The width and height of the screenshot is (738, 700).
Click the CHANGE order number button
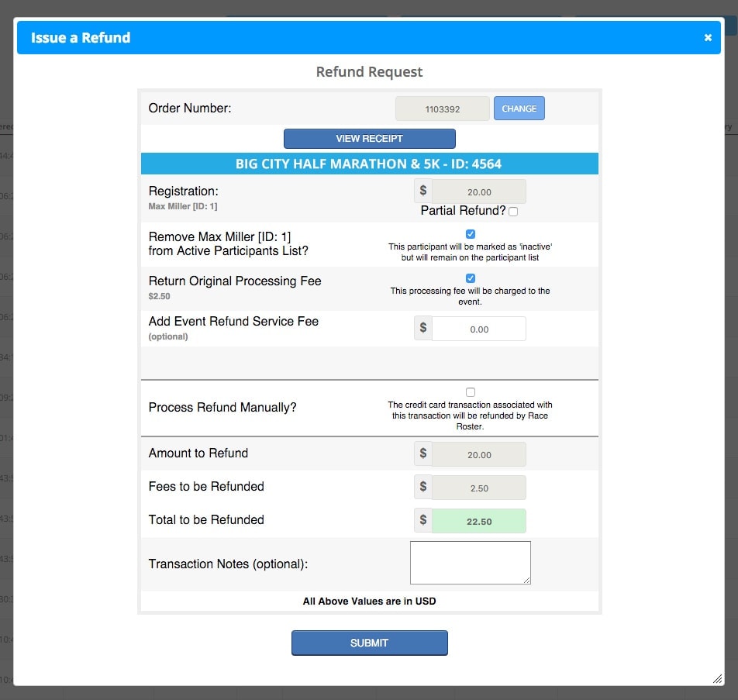pyautogui.click(x=519, y=109)
